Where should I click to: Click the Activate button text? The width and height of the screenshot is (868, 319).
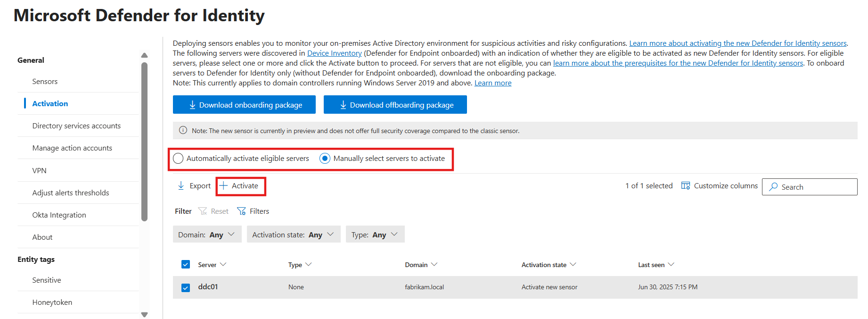245,186
